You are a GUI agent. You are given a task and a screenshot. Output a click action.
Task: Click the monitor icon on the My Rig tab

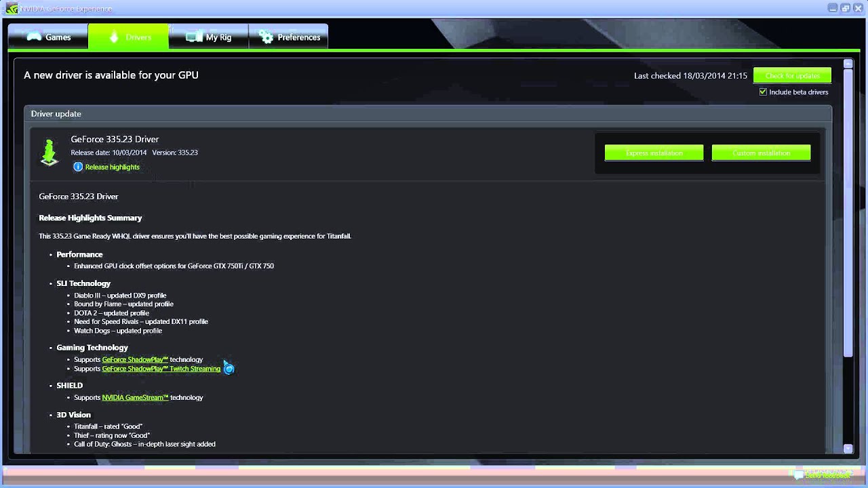[194, 37]
